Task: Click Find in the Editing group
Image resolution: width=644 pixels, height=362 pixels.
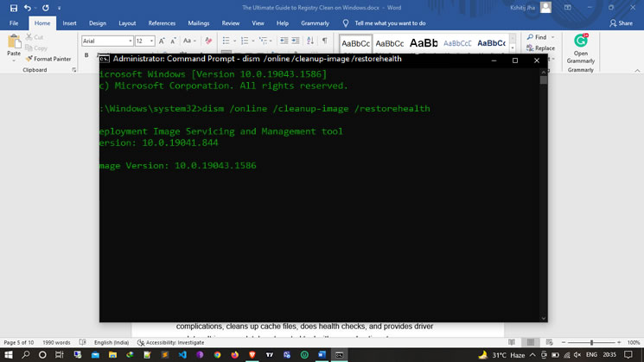Action: pos(537,37)
